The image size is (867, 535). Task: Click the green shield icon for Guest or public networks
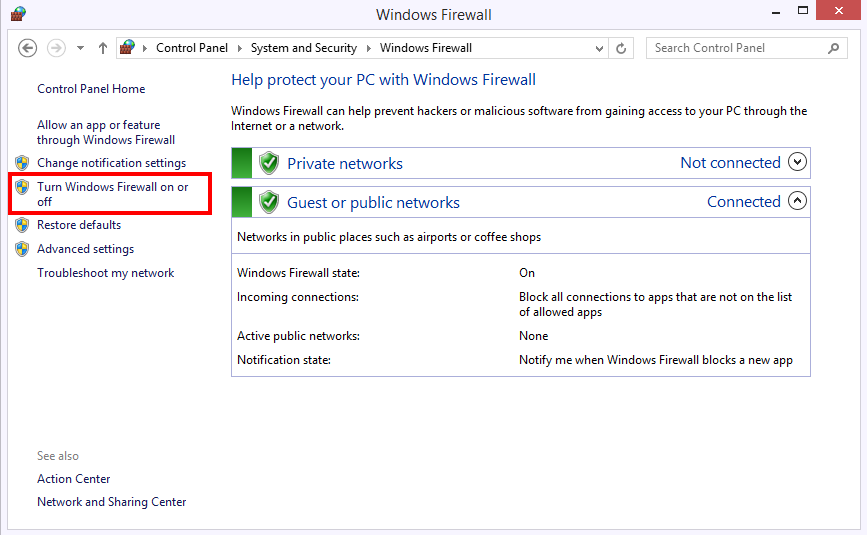point(269,202)
